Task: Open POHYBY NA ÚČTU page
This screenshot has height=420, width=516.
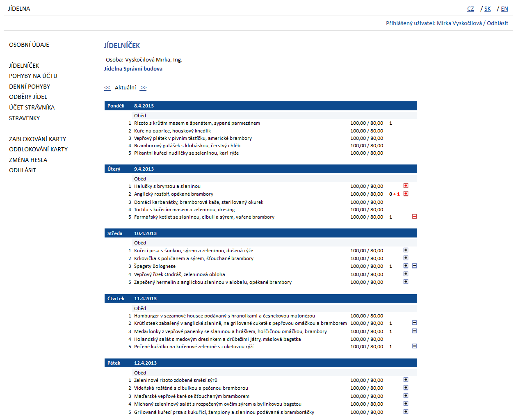Action: [33, 76]
